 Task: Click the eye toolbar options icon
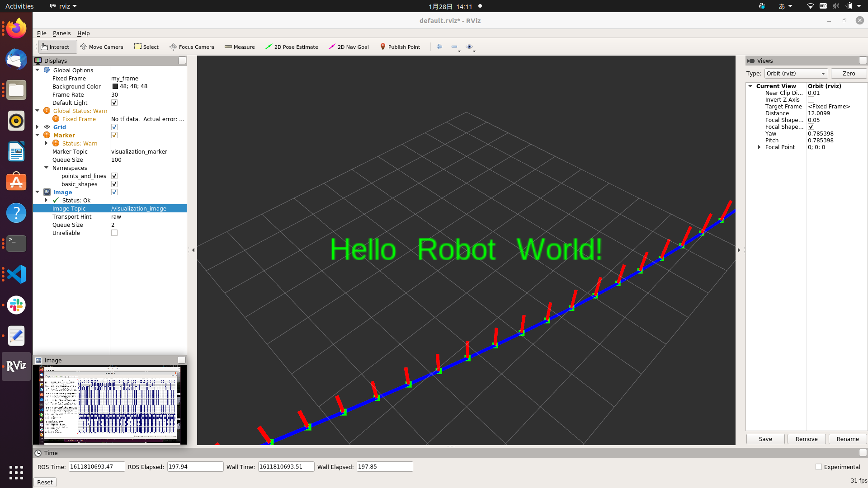(469, 47)
